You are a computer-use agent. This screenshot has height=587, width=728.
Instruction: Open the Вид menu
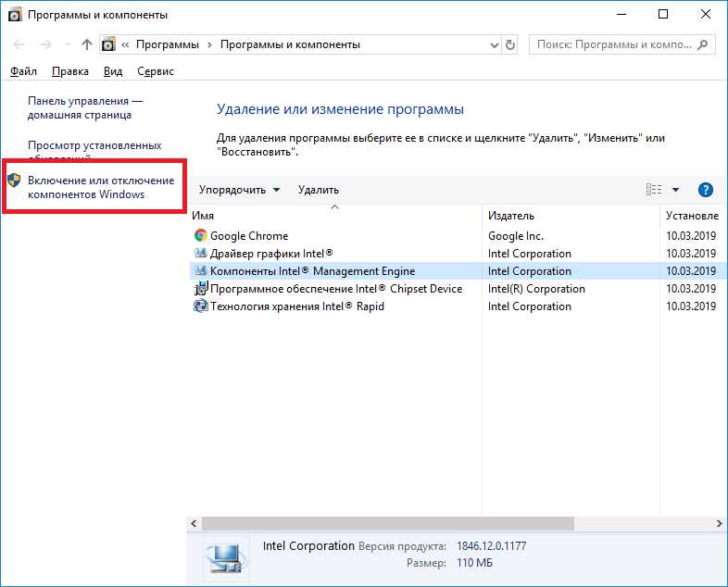(113, 71)
